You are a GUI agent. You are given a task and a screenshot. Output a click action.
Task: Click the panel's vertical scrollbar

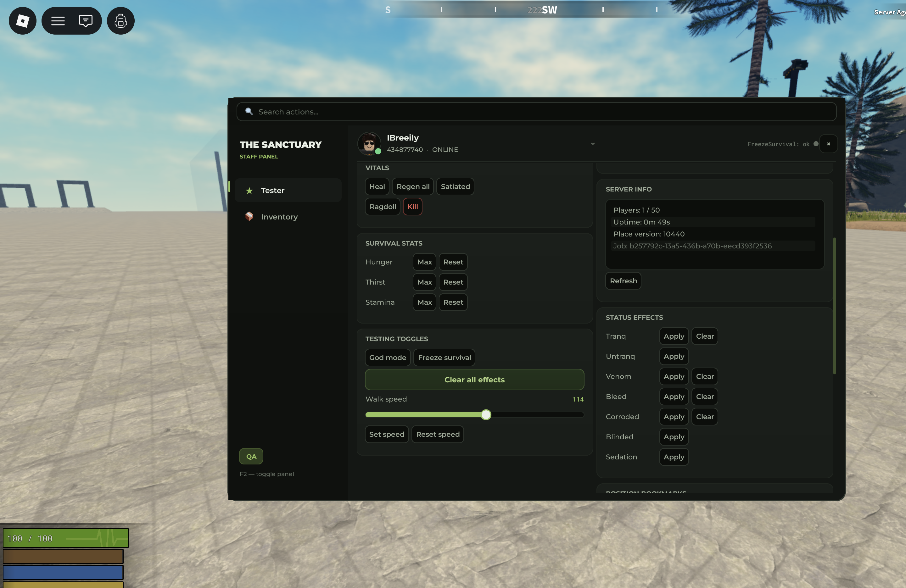click(x=835, y=306)
